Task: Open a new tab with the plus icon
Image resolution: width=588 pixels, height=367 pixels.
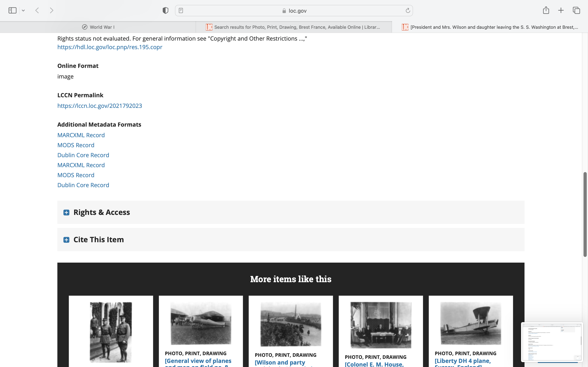Action: [x=561, y=10]
